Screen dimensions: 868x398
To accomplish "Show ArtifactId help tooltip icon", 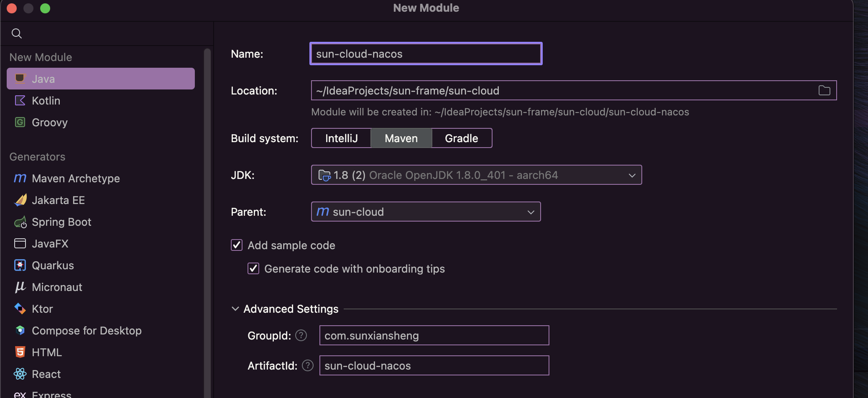I will tap(308, 365).
